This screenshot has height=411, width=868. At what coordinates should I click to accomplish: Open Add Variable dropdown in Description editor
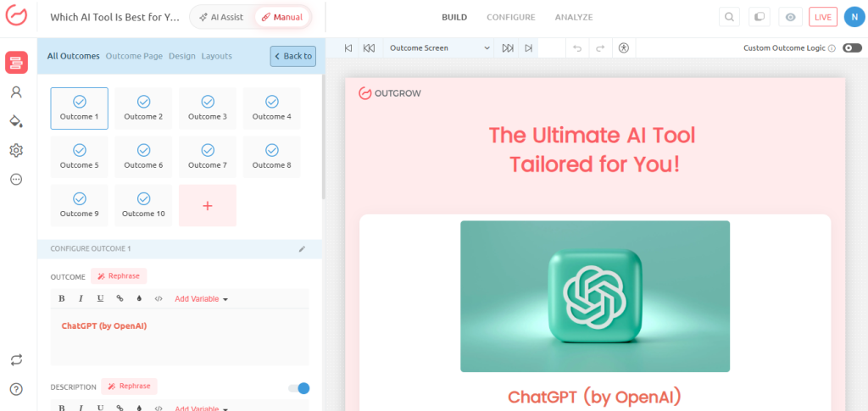(202, 408)
